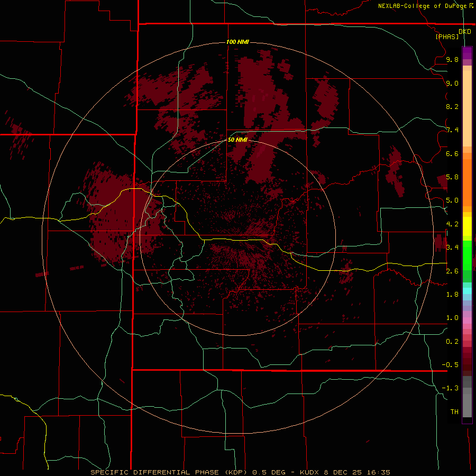The width and height of the screenshot is (476, 476).
Task: Click the 4.2 value on the scale
Action: 452,224
